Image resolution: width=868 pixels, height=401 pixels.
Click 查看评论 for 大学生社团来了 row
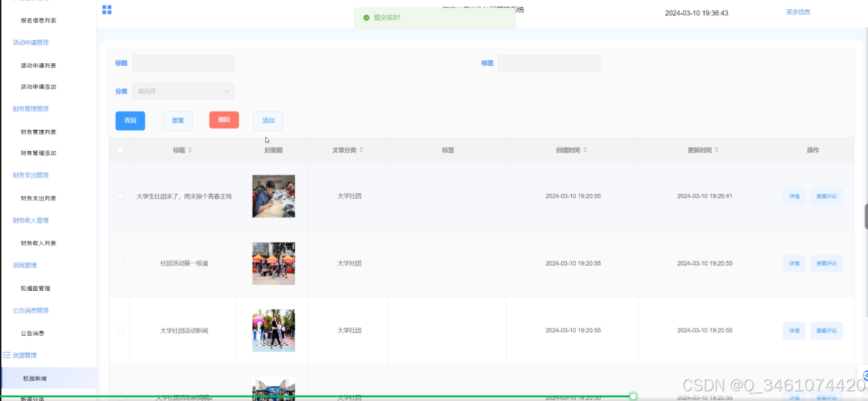(827, 196)
